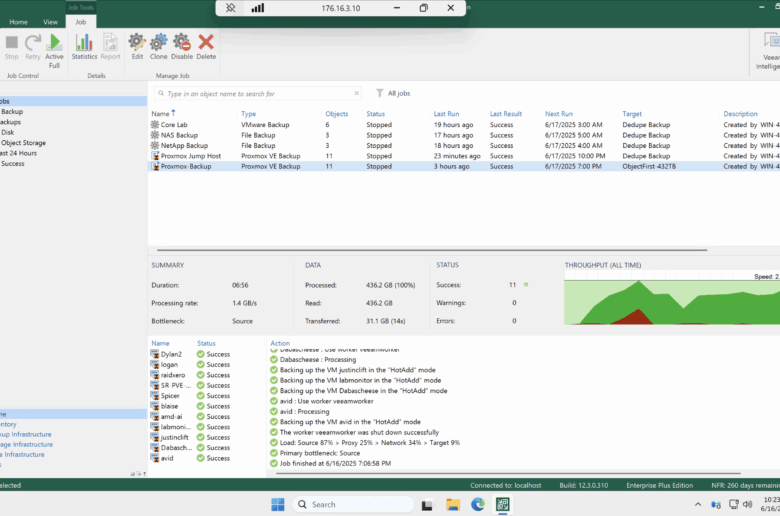
Task: Clone the selected job
Action: [159, 47]
